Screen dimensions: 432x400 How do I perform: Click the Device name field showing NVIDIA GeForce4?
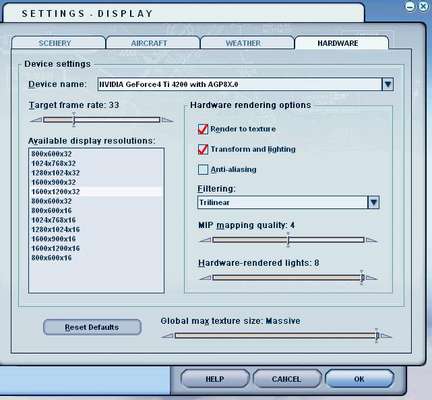click(x=239, y=84)
